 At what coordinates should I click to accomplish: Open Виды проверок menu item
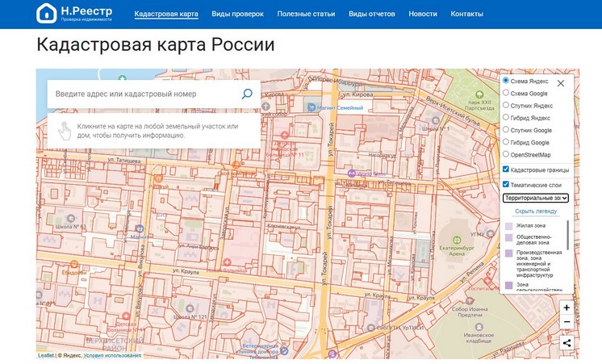pyautogui.click(x=237, y=14)
